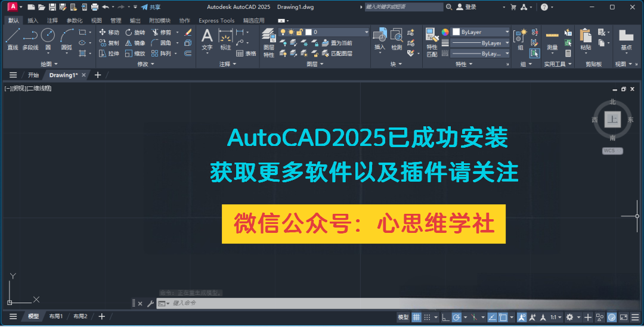Viewport: 644px width, 327px height.
Task: Open the lineweight ByLayer dropdown
Action: pyautogui.click(x=481, y=43)
